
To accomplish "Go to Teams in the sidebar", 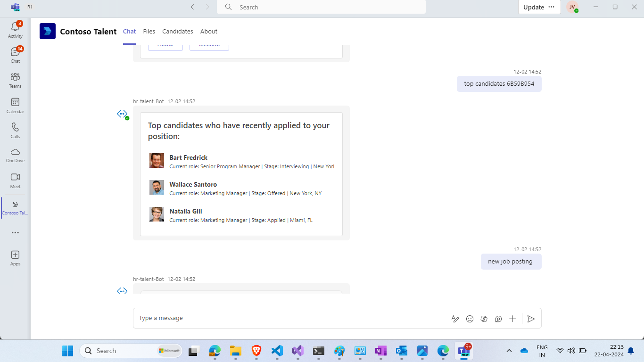I will tap(15, 80).
